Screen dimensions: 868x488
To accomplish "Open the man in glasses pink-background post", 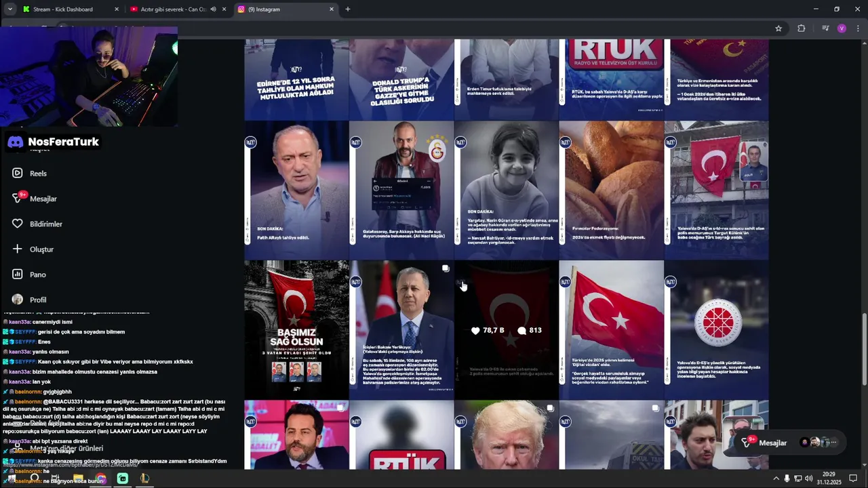I will (x=296, y=434).
